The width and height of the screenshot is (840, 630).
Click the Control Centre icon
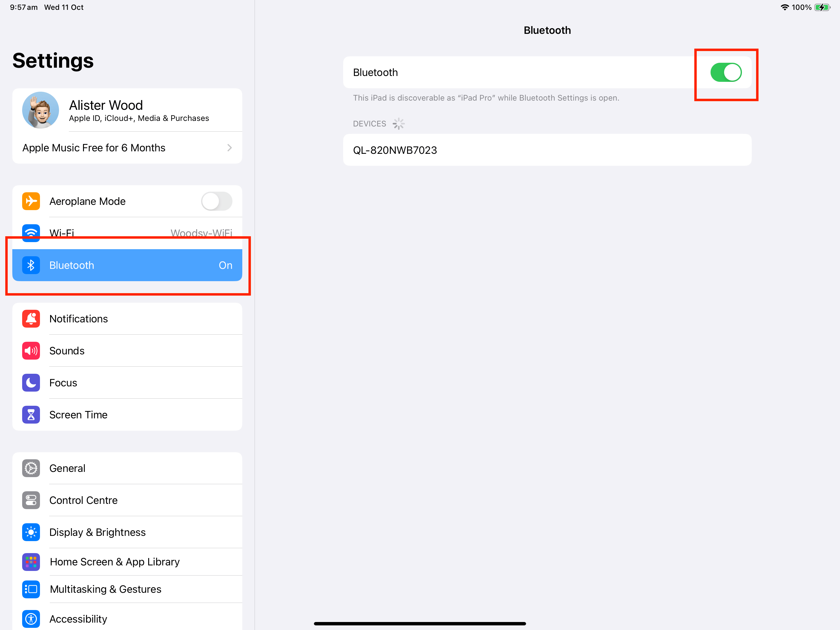pos(31,500)
